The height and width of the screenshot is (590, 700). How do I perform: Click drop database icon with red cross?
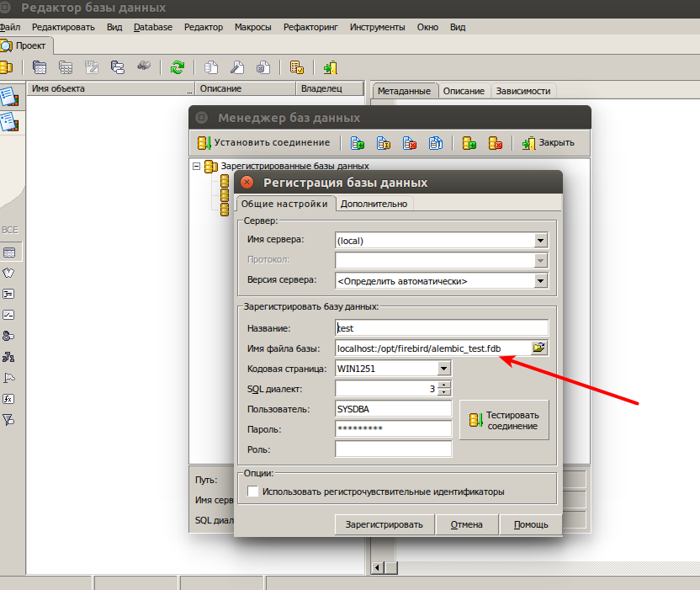pos(495,143)
